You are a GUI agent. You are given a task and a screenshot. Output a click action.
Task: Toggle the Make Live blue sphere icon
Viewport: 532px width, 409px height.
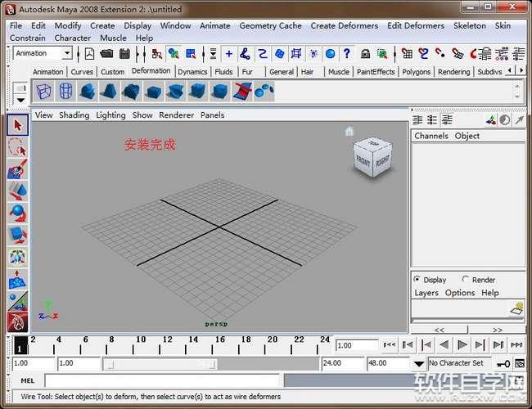[330, 54]
